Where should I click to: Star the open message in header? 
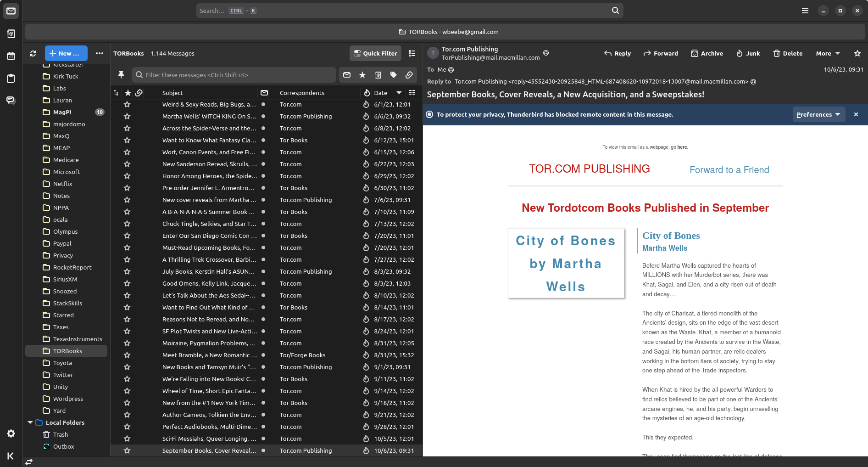(857, 53)
